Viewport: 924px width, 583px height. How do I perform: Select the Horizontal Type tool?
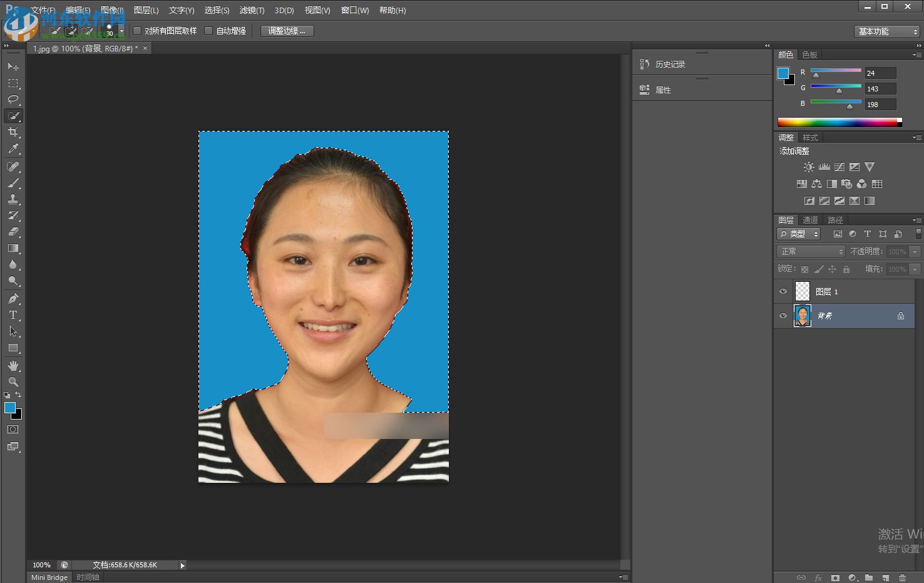pos(13,315)
